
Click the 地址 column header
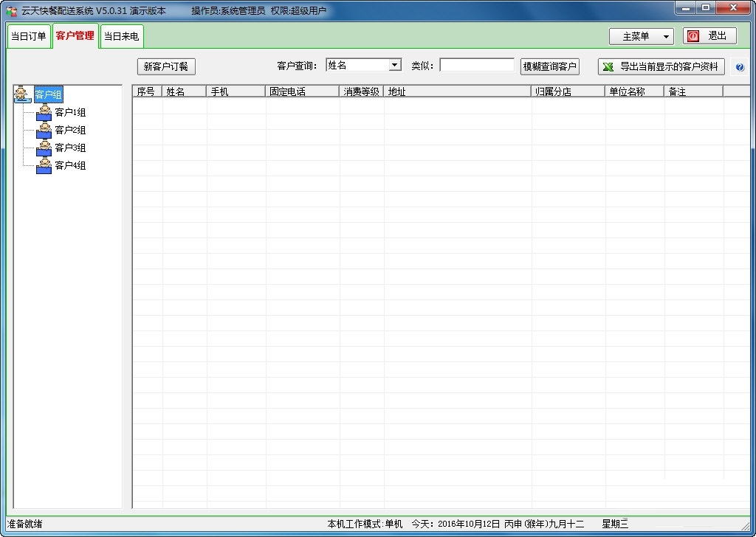458,91
